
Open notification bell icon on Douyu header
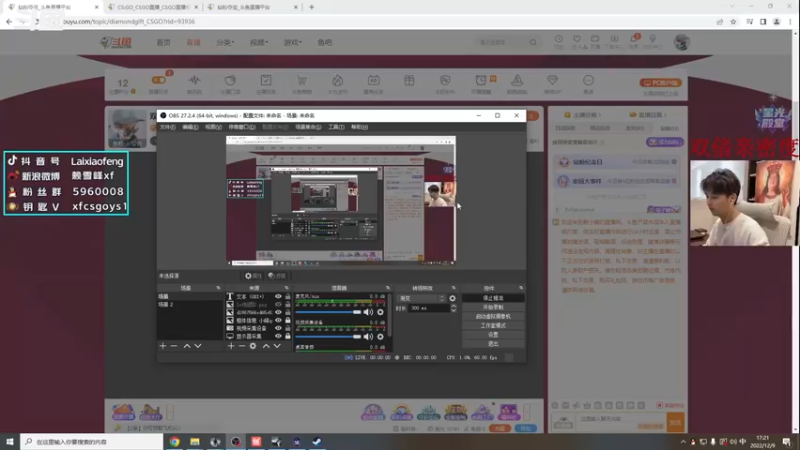coord(634,40)
